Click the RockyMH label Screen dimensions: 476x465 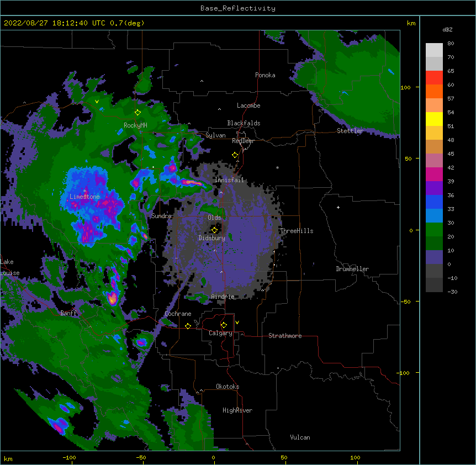pyautogui.click(x=135, y=125)
